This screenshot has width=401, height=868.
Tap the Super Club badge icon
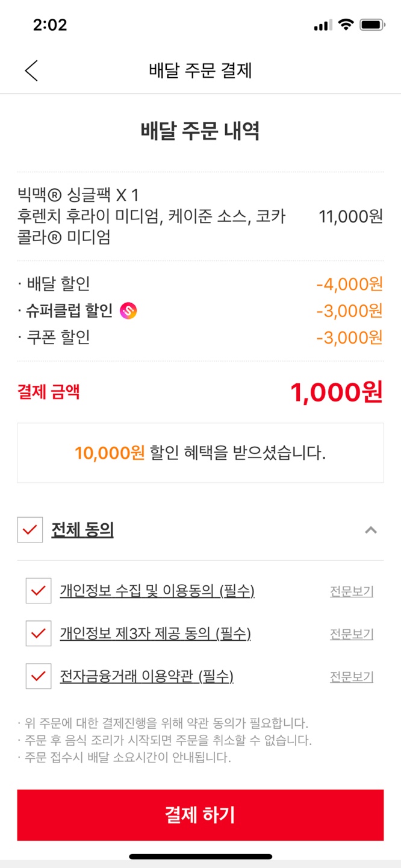click(x=128, y=310)
